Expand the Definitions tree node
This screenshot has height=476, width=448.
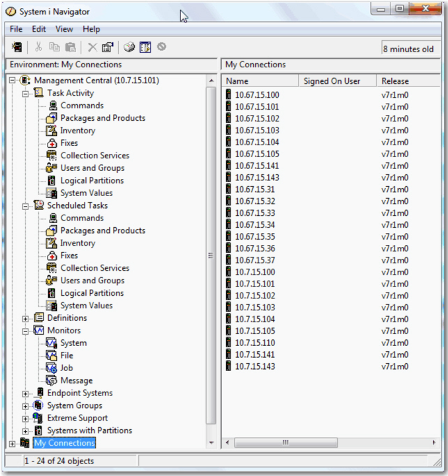tap(26, 319)
